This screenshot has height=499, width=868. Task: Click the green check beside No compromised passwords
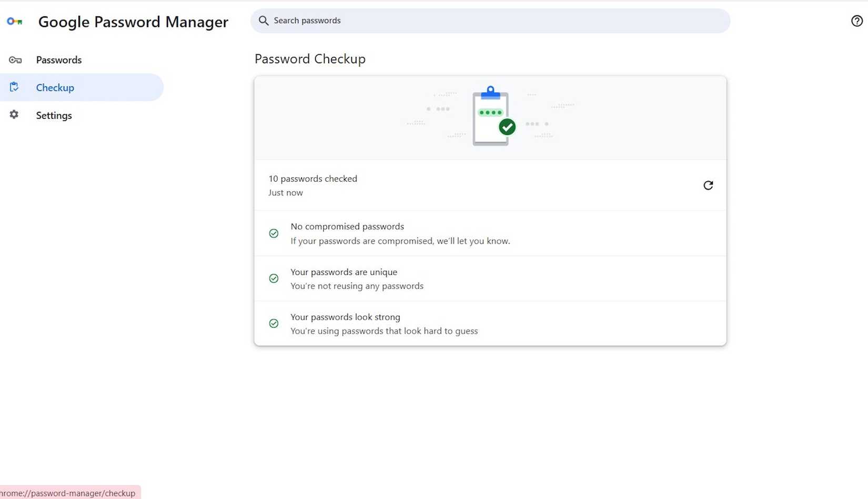click(x=274, y=233)
